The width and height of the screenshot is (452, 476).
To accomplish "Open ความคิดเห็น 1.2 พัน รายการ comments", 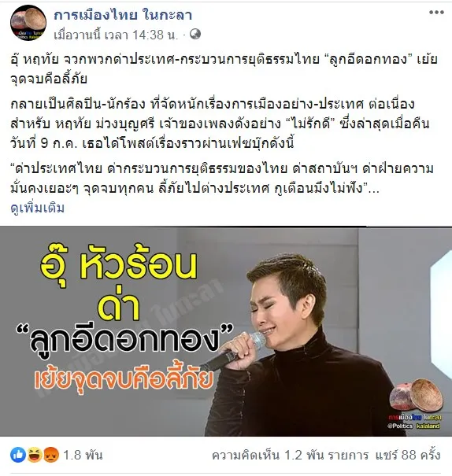I will [x=290, y=455].
